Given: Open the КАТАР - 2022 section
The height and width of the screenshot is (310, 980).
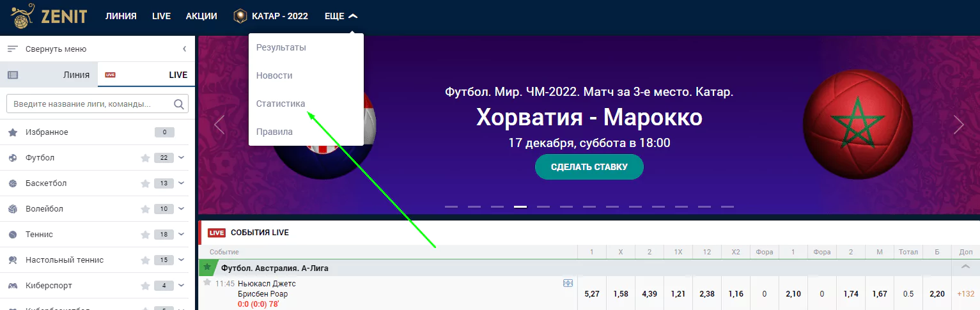Looking at the screenshot, I should pyautogui.click(x=271, y=16).
